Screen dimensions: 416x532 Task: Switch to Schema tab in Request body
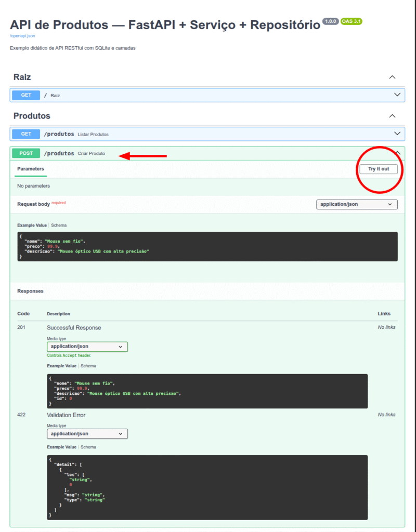59,225
